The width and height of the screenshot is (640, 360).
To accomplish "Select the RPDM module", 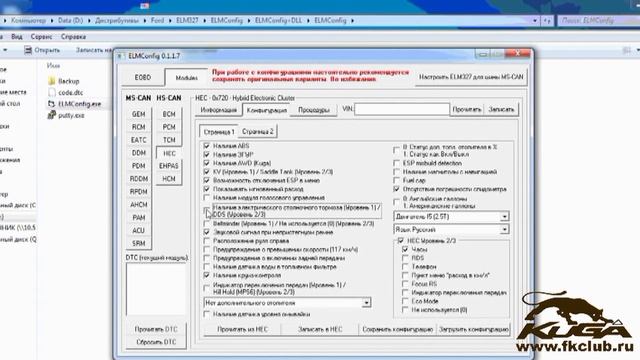I will click(138, 191).
